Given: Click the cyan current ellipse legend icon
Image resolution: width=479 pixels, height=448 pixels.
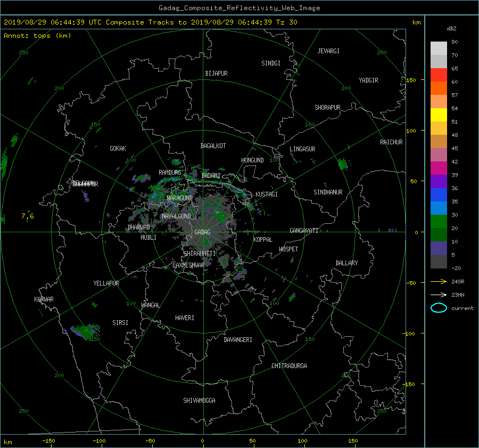Looking at the screenshot, I should point(439,308).
